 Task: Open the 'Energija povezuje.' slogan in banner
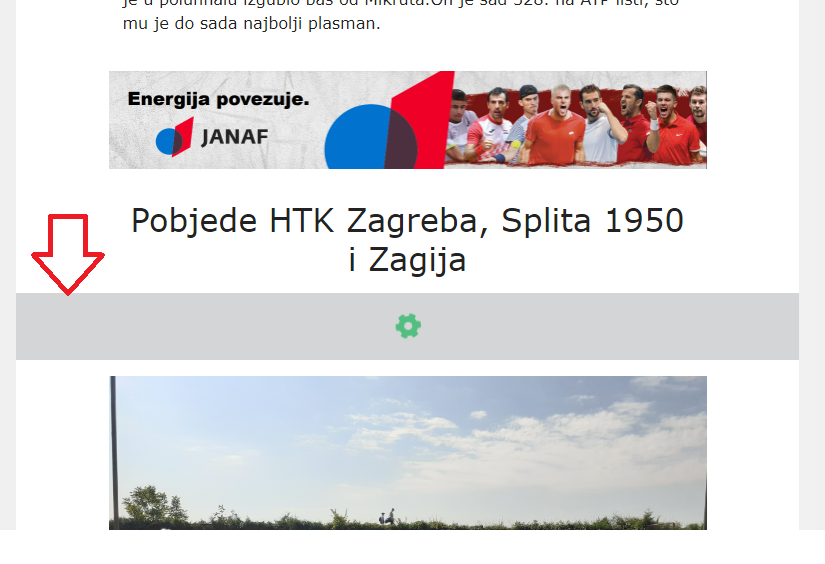[x=218, y=99]
